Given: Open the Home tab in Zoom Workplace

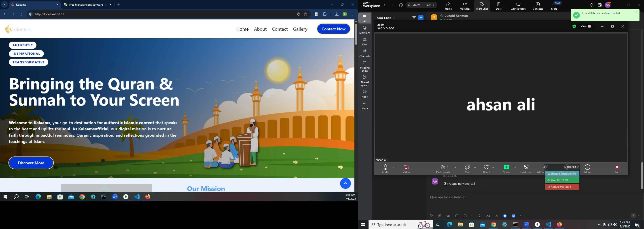Looking at the screenshot, I should pos(448,6).
